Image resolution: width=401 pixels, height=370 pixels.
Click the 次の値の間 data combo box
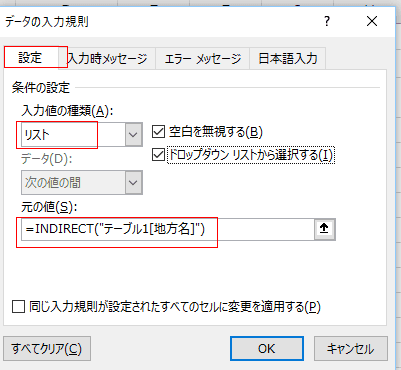point(82,183)
